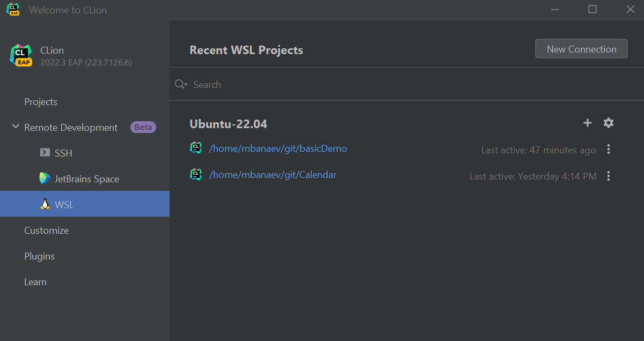Focus the Search input field
The width and height of the screenshot is (644, 341).
376,84
